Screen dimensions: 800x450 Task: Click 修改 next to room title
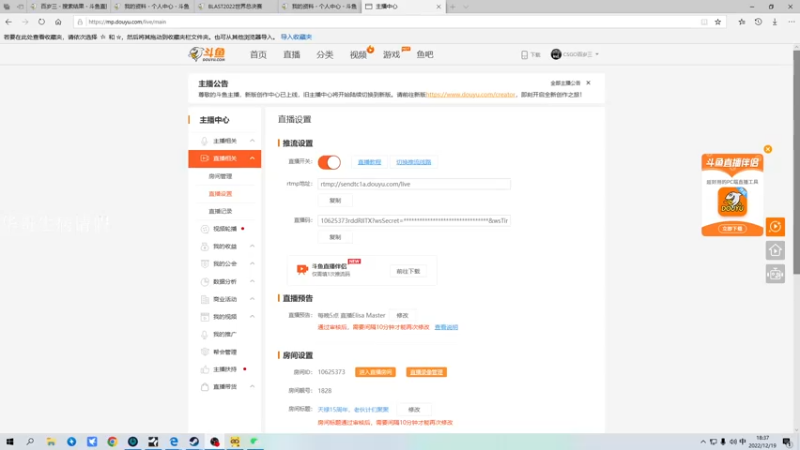point(414,410)
